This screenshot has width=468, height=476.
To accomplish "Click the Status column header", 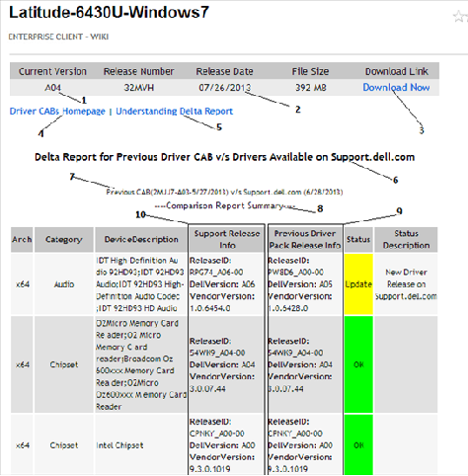I will [x=358, y=239].
